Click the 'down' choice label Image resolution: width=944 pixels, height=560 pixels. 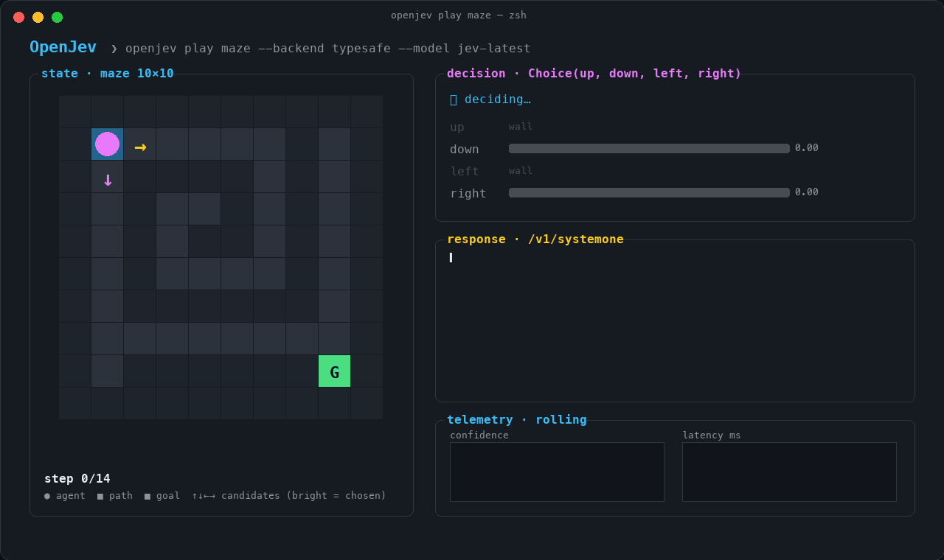pos(465,150)
